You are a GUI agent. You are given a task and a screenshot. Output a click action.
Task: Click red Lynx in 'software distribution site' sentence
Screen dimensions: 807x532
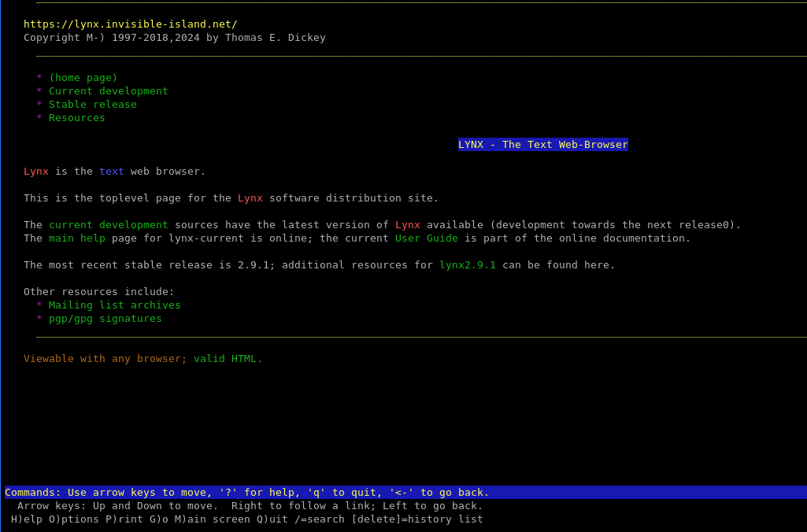click(x=250, y=198)
